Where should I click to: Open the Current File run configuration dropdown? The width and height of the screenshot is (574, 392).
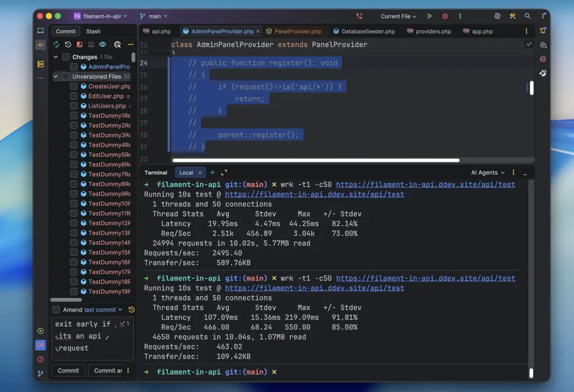tap(399, 16)
